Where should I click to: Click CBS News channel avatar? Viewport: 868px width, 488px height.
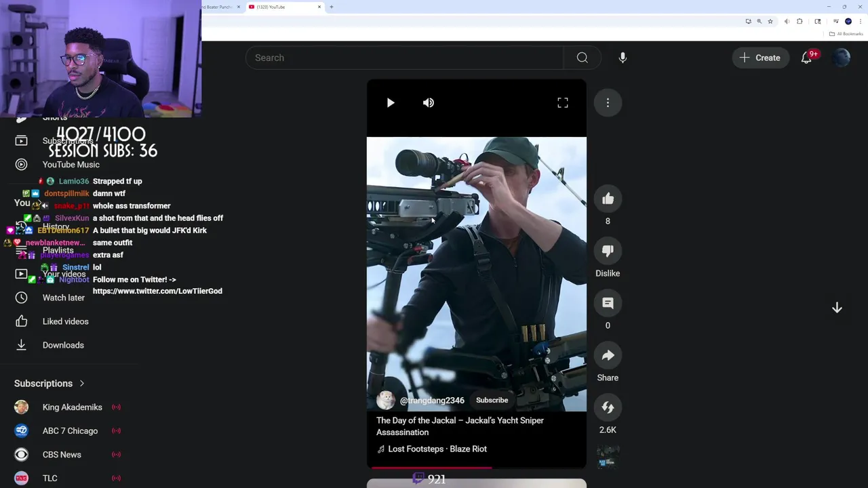click(x=22, y=455)
